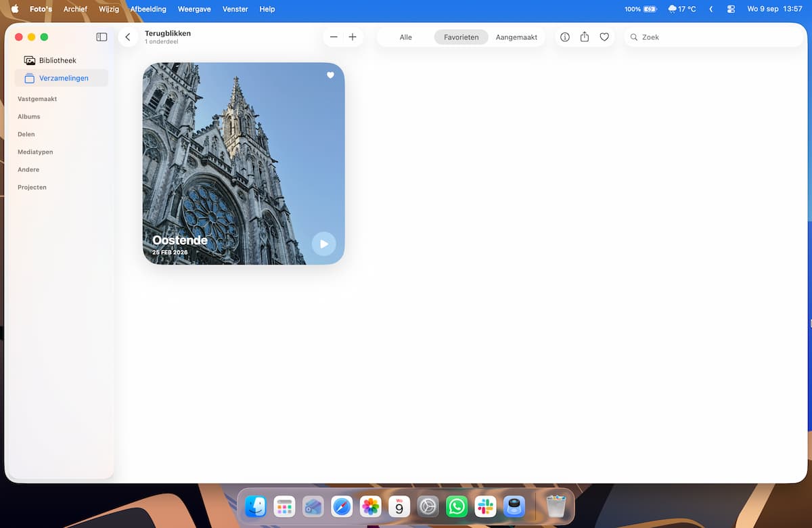Play the Oostende memory
Viewport: 812px width, 528px height.
coord(323,244)
